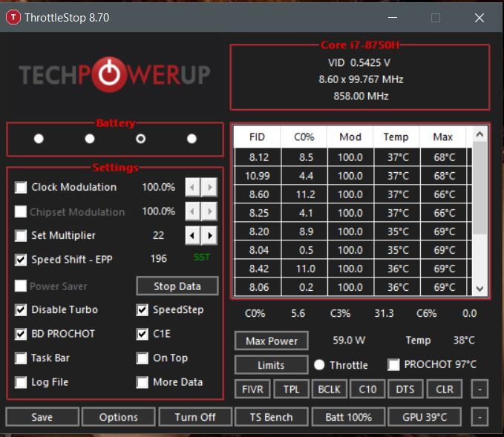Open the Options dialog
504x437 pixels.
tap(119, 417)
